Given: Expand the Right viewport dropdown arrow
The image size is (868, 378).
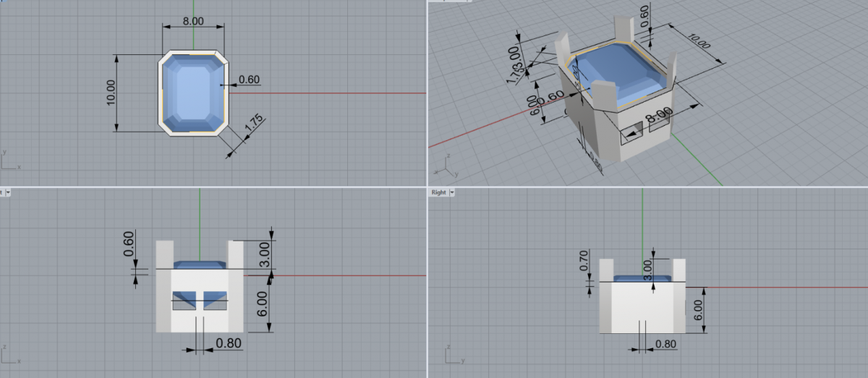Looking at the screenshot, I should click(451, 192).
